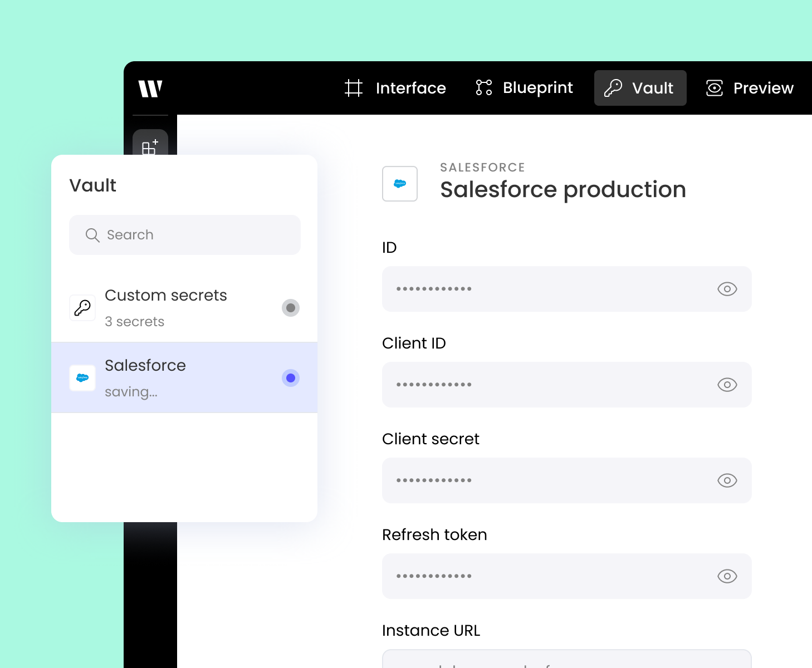The image size is (812, 668).
Task: Click the Vault panel title
Action: click(x=93, y=185)
